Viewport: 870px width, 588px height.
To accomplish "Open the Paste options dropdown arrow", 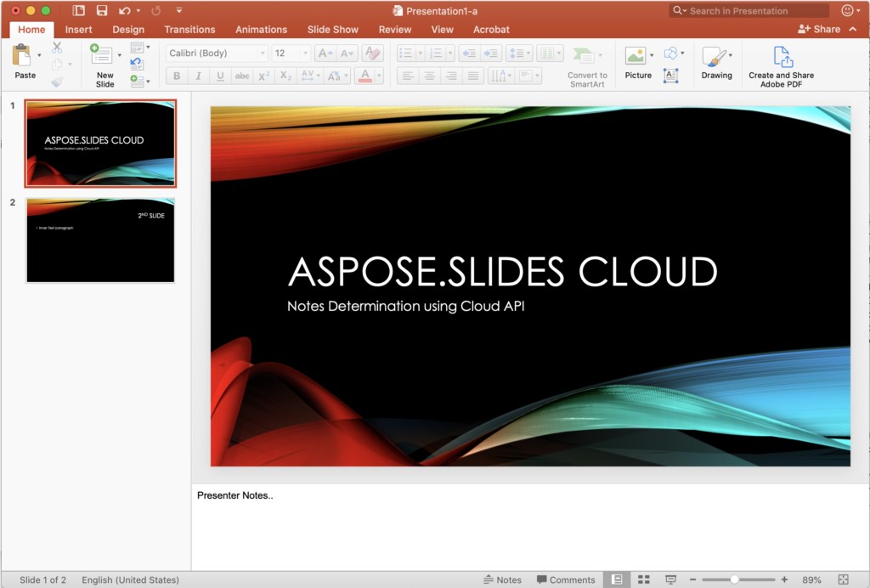I will [39, 56].
